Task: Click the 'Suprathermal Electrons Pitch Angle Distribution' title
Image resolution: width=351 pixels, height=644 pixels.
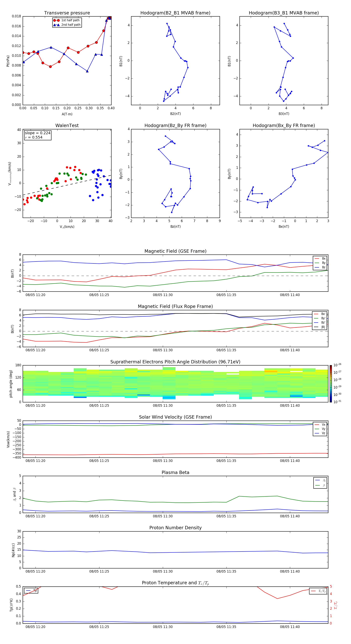Action: (175, 362)
